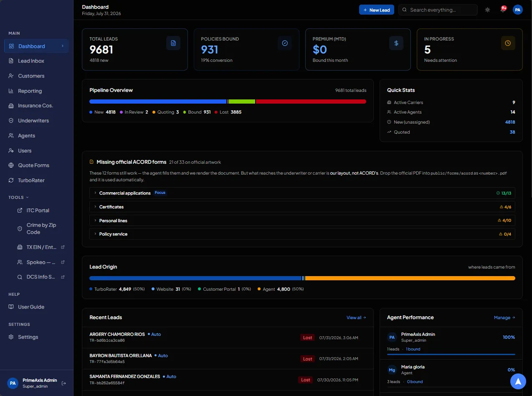This screenshot has width=532, height=396.
Task: Click the Search everything input field
Action: tap(438, 10)
